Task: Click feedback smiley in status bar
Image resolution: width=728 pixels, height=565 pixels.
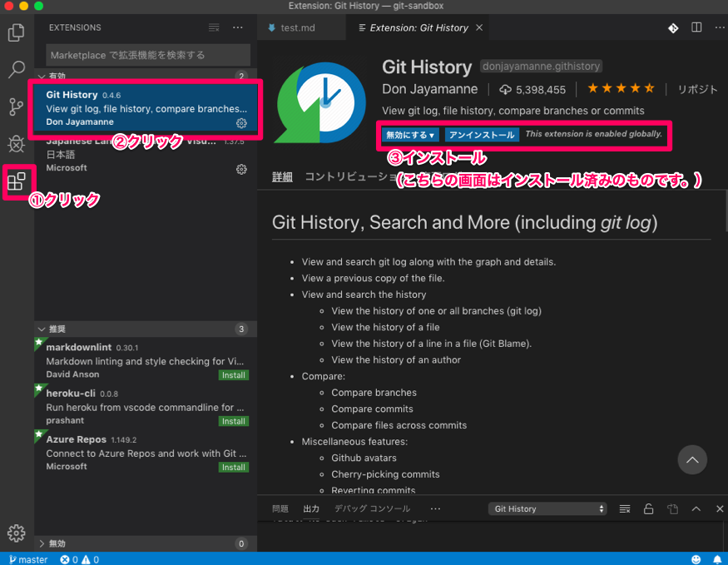Action: pyautogui.click(x=696, y=559)
